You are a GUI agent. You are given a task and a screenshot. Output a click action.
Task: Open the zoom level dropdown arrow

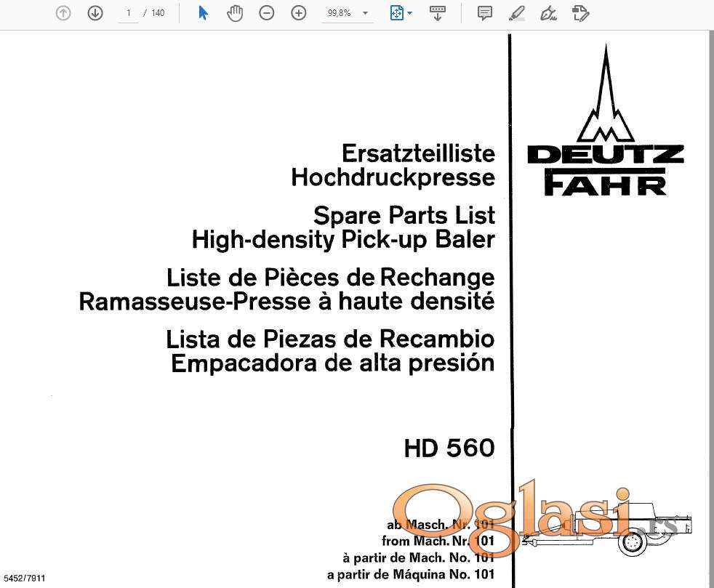click(365, 13)
